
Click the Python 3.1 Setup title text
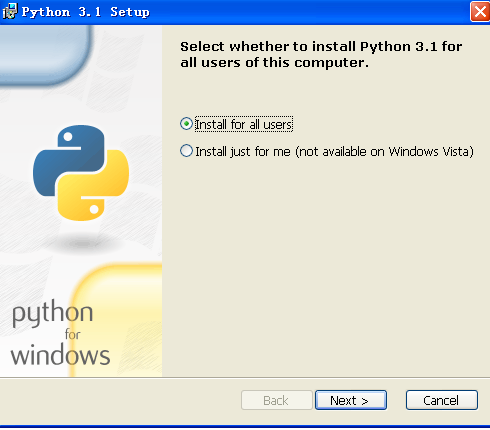click(86, 12)
